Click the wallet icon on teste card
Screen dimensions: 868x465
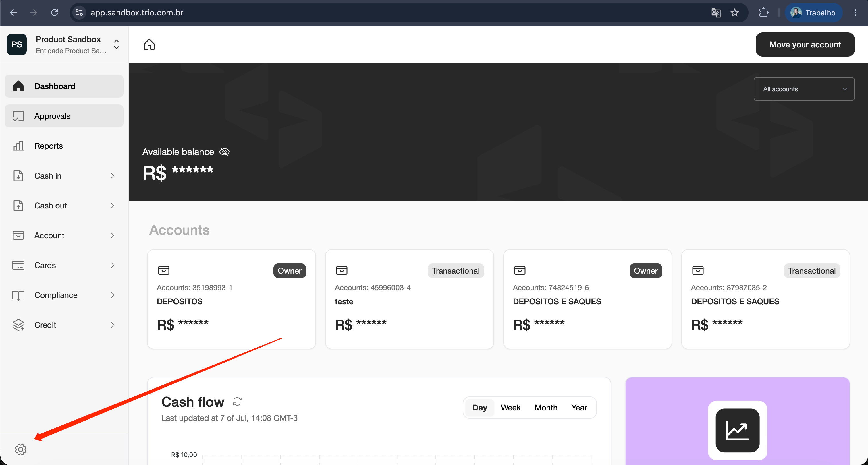click(342, 270)
